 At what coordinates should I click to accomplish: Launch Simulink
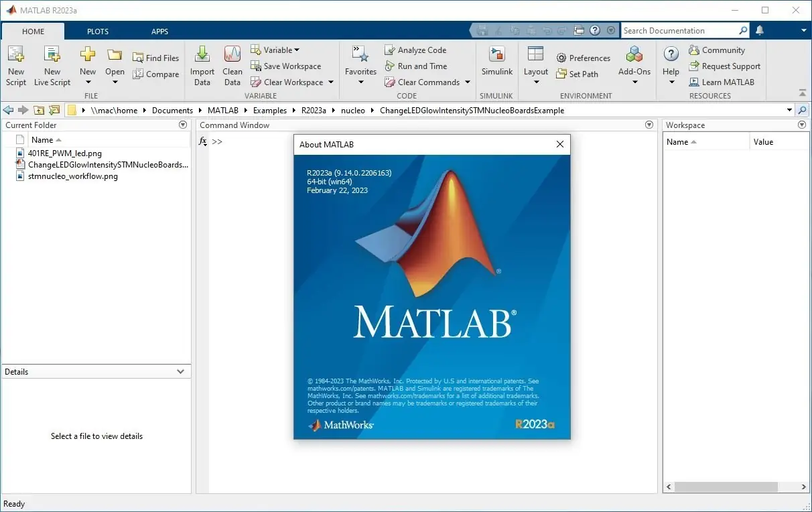coord(496,62)
